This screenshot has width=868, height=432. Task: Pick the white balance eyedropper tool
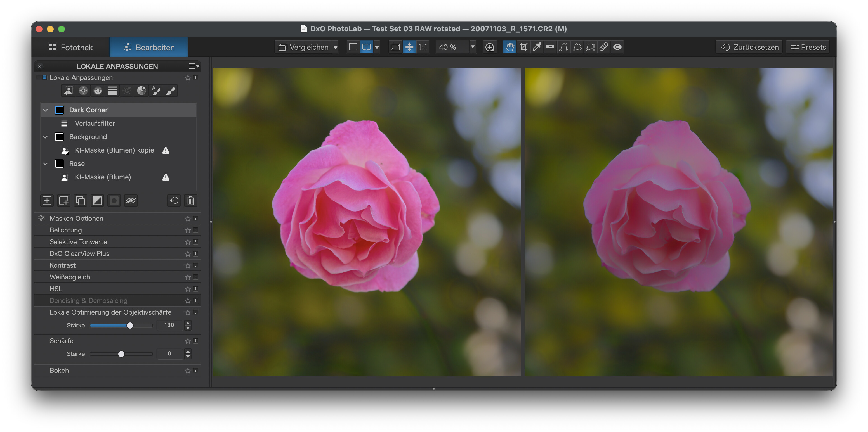[x=536, y=47]
